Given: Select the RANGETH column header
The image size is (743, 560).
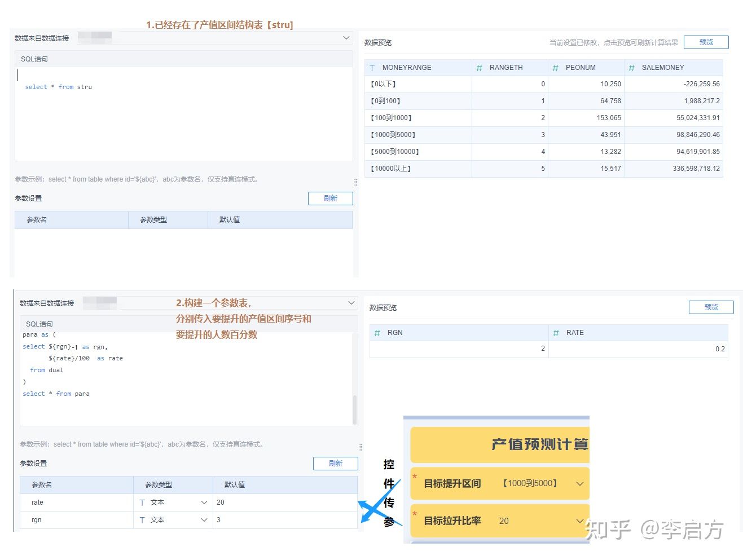Looking at the screenshot, I should 510,68.
